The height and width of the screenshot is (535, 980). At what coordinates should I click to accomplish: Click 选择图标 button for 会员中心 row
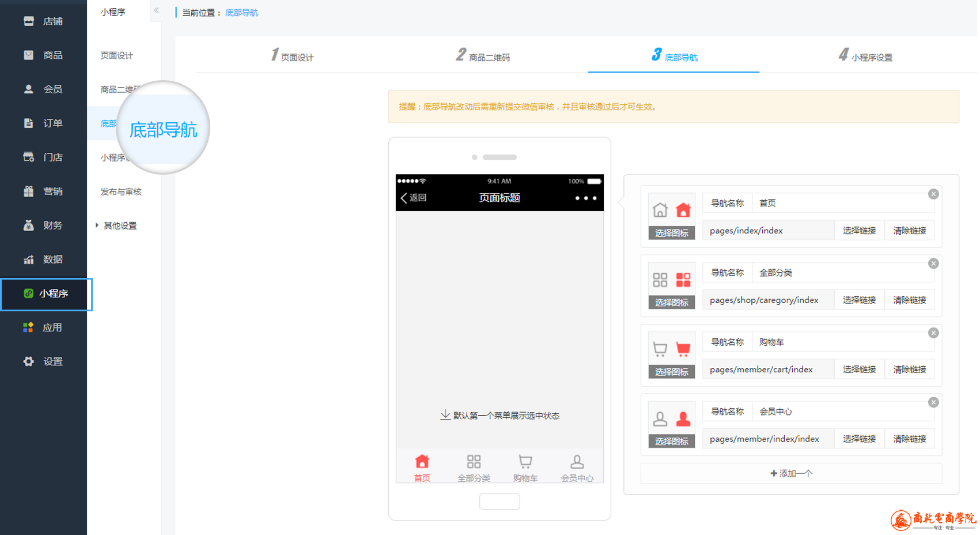pos(672,441)
